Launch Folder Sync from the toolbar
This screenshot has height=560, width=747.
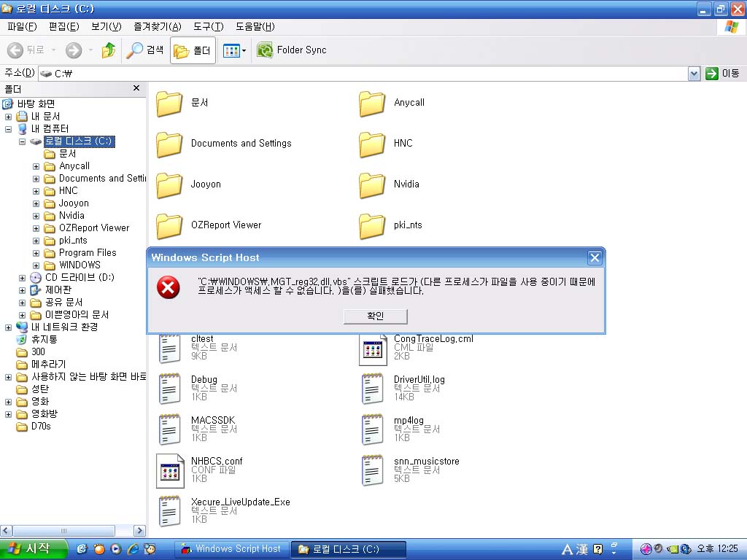click(292, 50)
